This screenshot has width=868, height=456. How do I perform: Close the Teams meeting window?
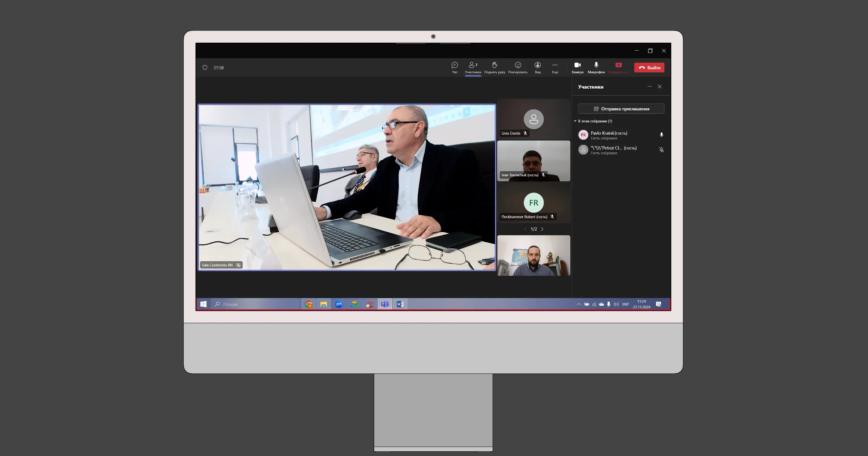point(664,51)
